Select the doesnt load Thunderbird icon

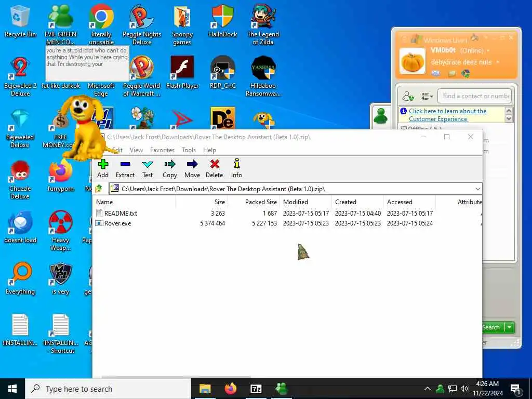pyautogui.click(x=20, y=228)
